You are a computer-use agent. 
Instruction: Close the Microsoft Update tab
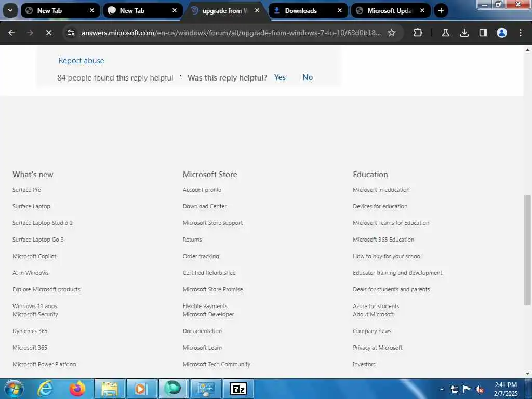pyautogui.click(x=422, y=10)
